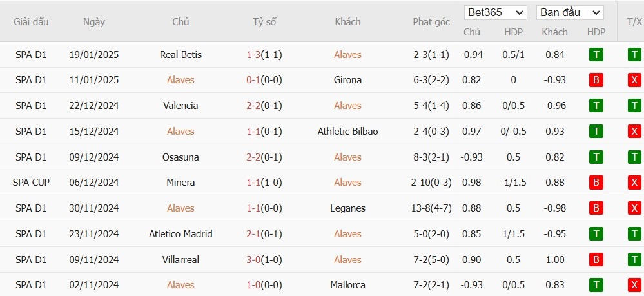Screen dimensions: 644x296
Task: Click red X badge in Girona row
Action: [x=634, y=80]
